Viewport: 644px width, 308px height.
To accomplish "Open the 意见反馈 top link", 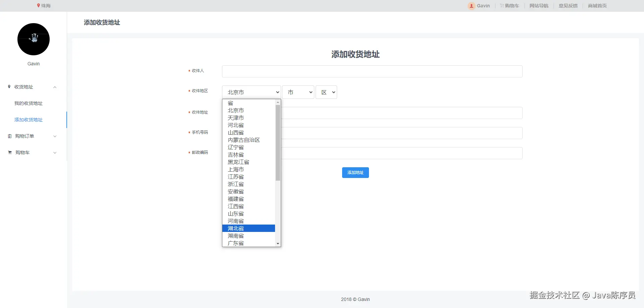I will coord(568,6).
